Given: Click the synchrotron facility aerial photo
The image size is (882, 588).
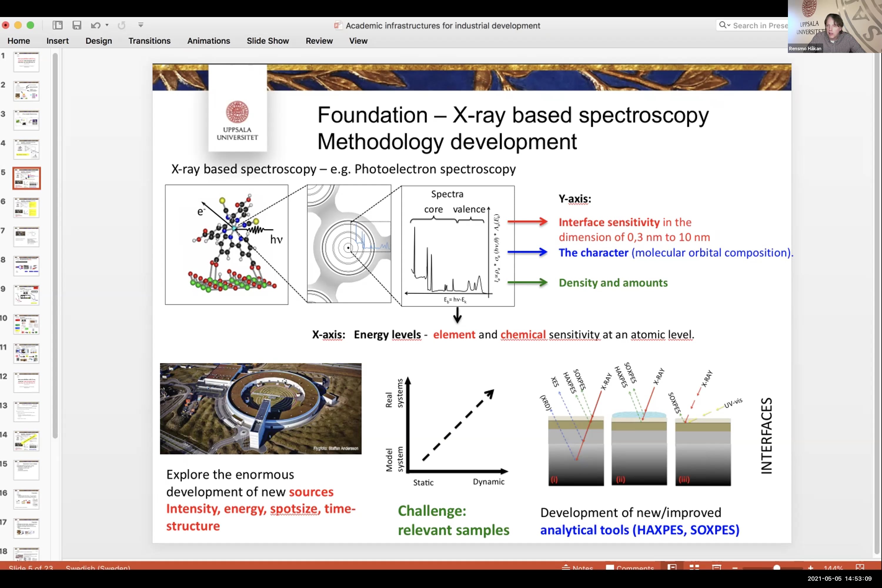Looking at the screenshot, I should coord(260,408).
